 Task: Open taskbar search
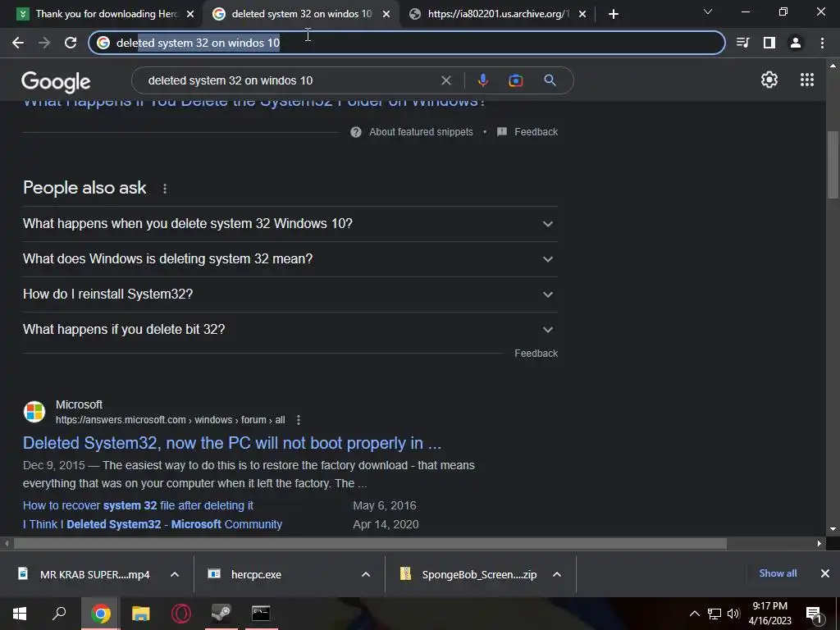coord(59,614)
